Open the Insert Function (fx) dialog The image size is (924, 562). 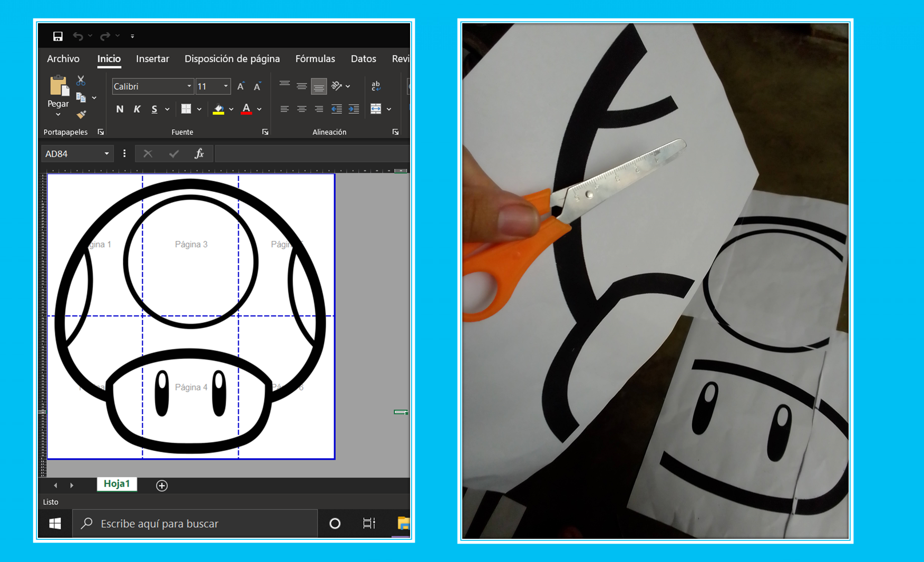[199, 153]
